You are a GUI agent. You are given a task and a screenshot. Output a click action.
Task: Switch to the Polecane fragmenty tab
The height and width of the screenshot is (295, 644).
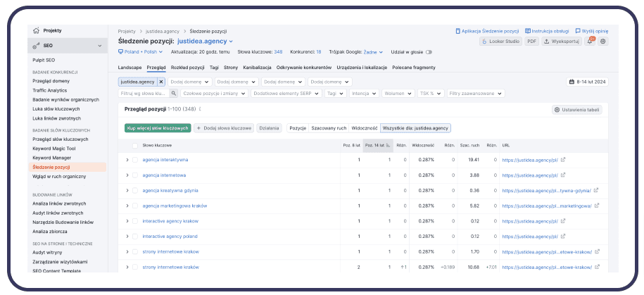[414, 68]
